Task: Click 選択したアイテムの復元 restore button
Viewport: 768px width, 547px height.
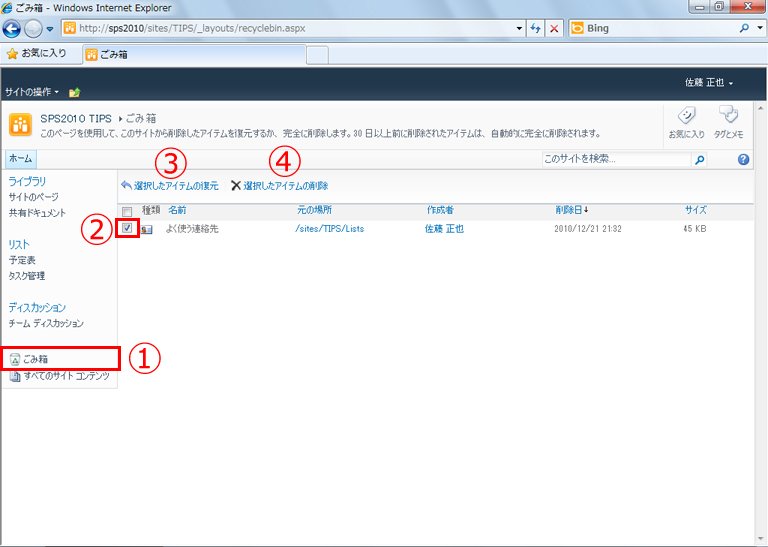Action: [169, 186]
